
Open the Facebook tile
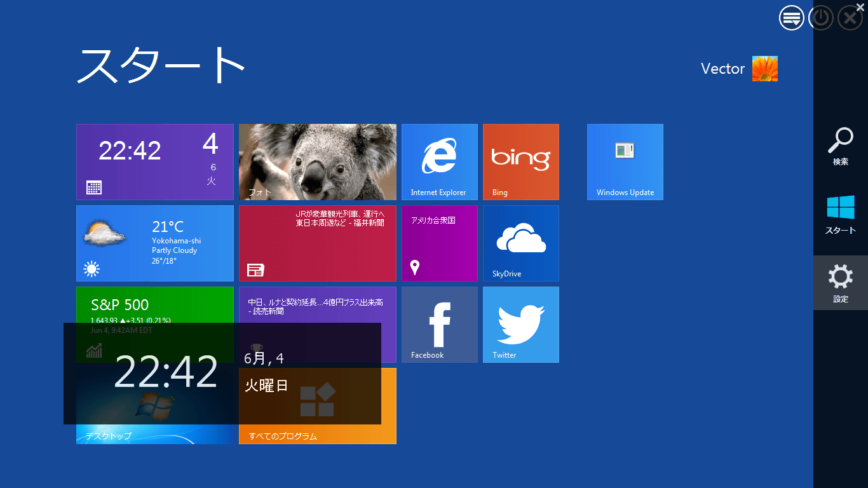pyautogui.click(x=440, y=325)
